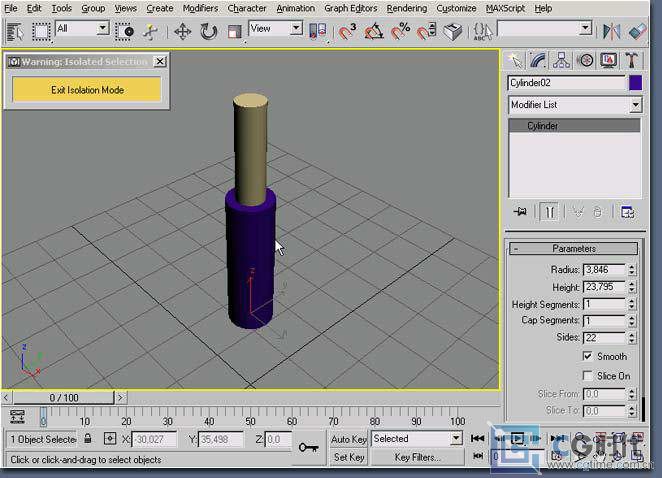Click the Set Key button
The width and height of the screenshot is (662, 478).
(349, 457)
